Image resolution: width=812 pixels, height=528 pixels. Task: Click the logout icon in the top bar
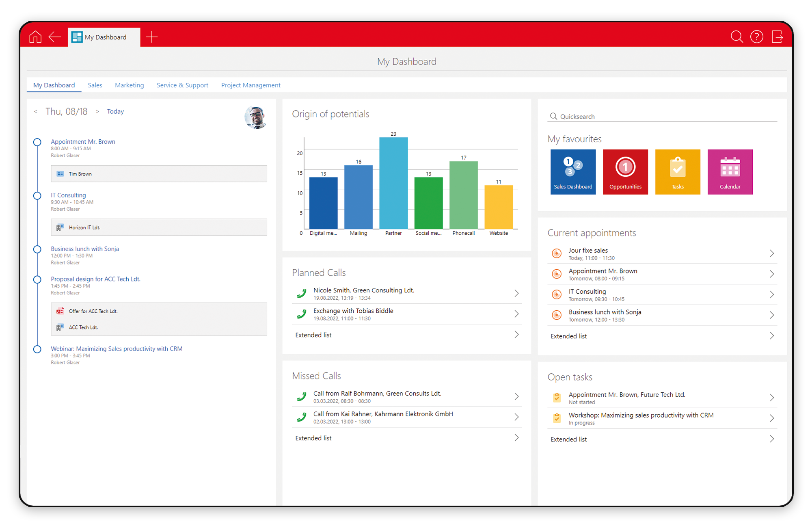778,37
